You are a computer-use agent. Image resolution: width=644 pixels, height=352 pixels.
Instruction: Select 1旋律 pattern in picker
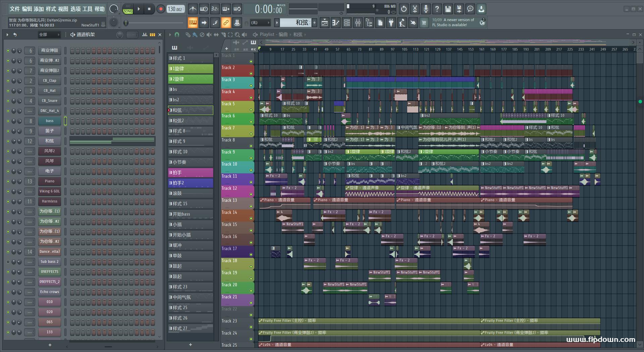click(x=191, y=69)
